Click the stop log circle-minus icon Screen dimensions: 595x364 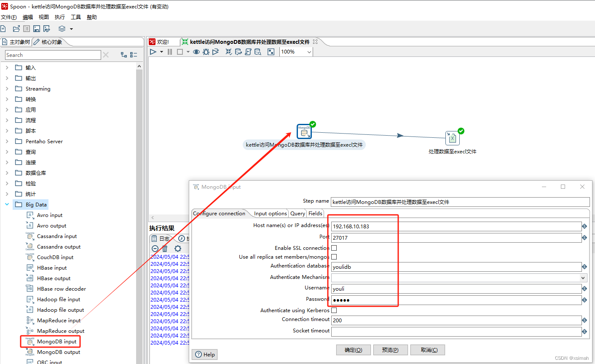point(155,249)
